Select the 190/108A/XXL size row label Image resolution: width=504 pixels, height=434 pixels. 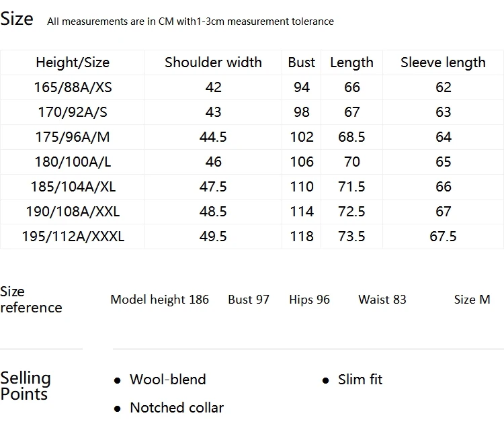[x=73, y=212]
